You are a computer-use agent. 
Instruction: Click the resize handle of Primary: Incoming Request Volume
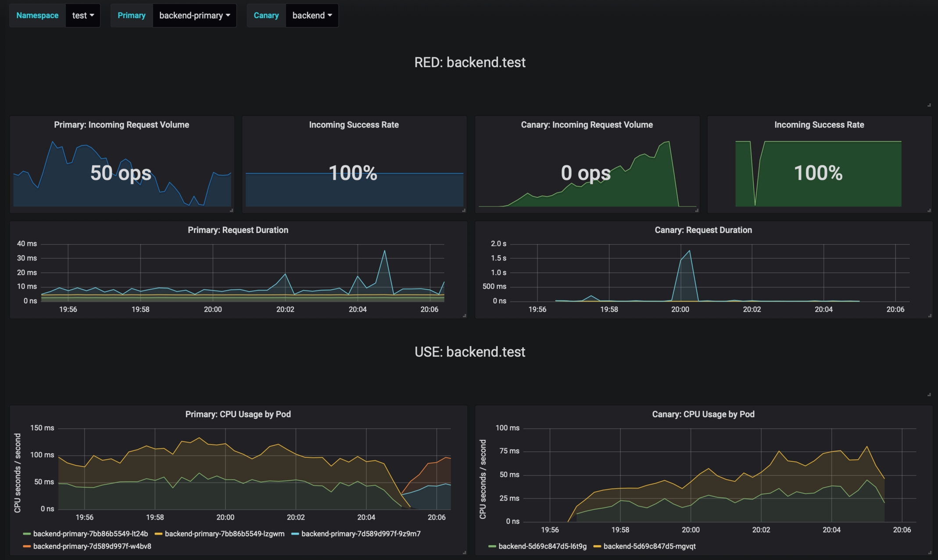point(232,210)
